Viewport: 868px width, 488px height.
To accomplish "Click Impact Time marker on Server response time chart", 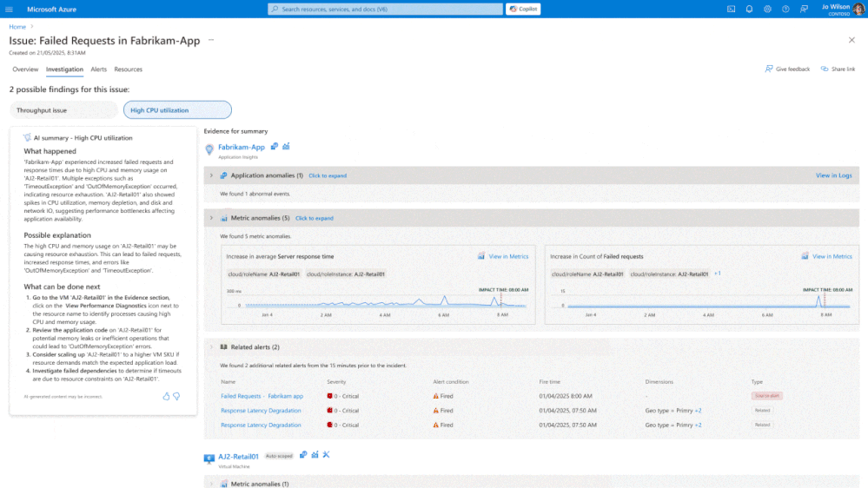I will click(501, 300).
